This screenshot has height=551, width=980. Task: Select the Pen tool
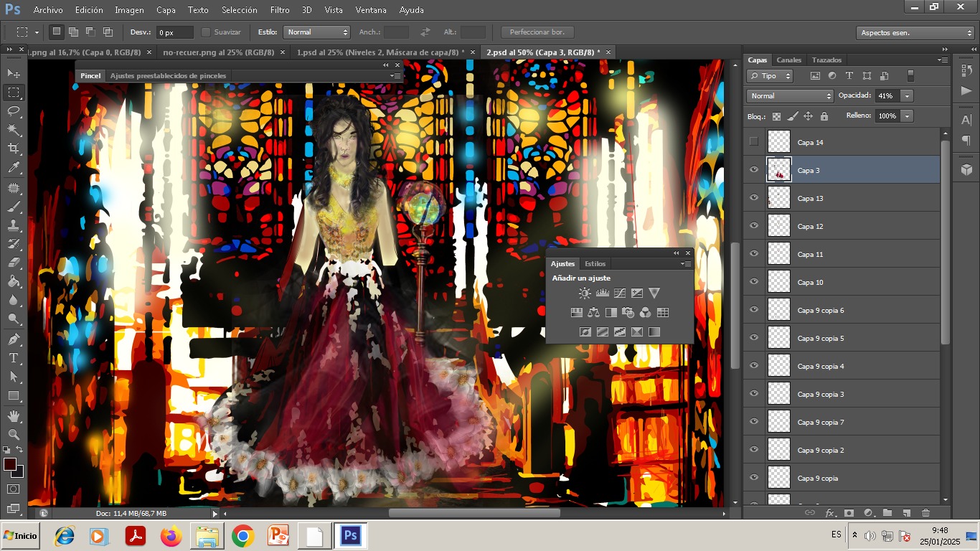14,339
